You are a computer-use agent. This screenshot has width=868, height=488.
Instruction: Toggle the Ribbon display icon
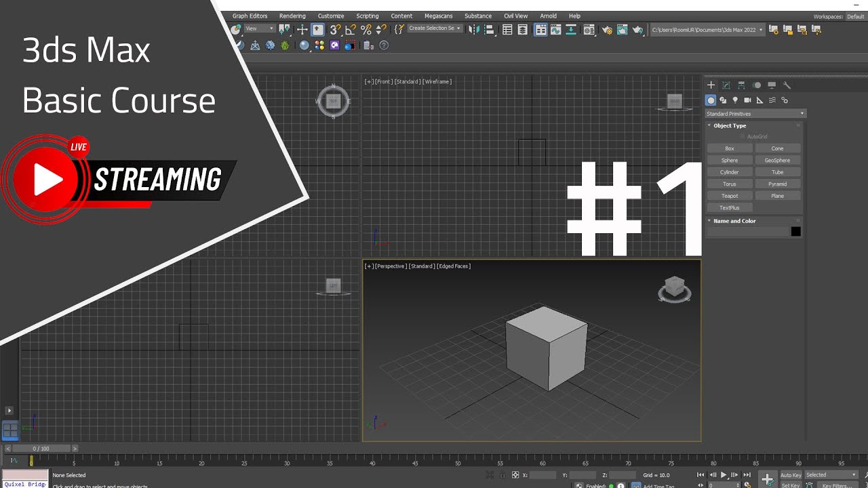pos(540,30)
